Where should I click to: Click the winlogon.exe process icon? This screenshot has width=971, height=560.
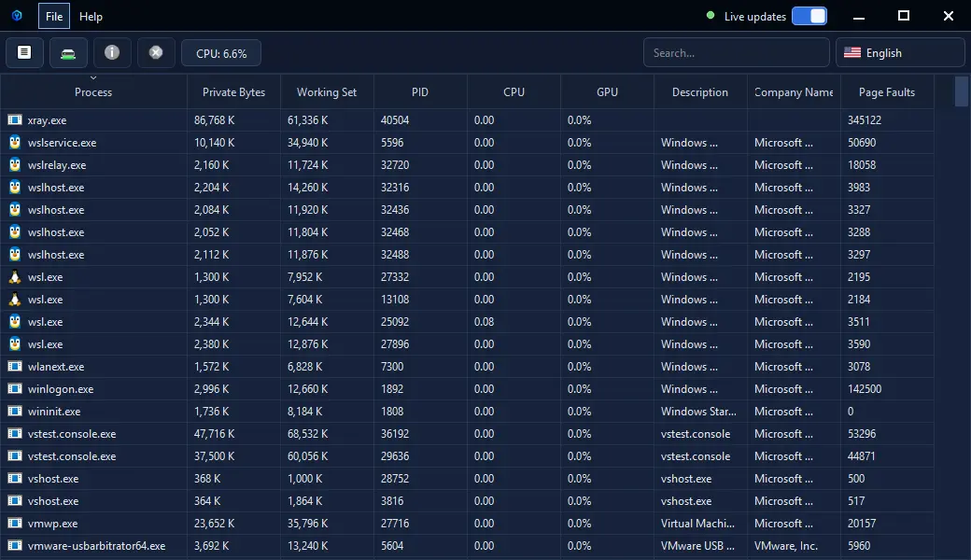click(15, 388)
